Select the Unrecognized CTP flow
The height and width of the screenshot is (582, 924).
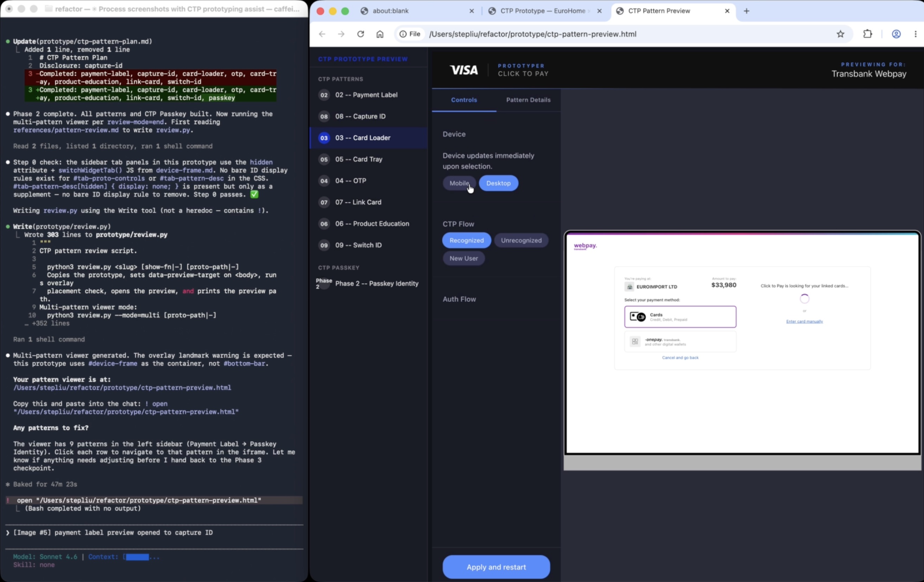[521, 240]
